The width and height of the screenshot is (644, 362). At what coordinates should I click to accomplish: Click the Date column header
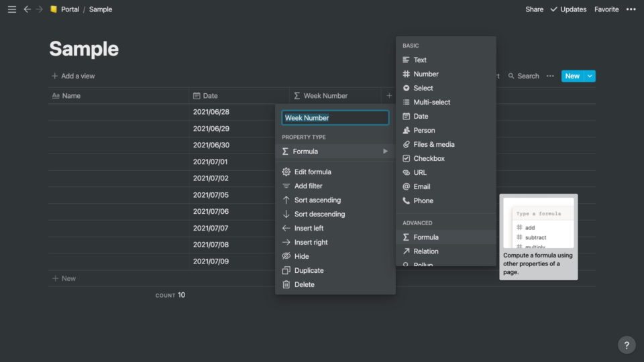pyautogui.click(x=239, y=96)
